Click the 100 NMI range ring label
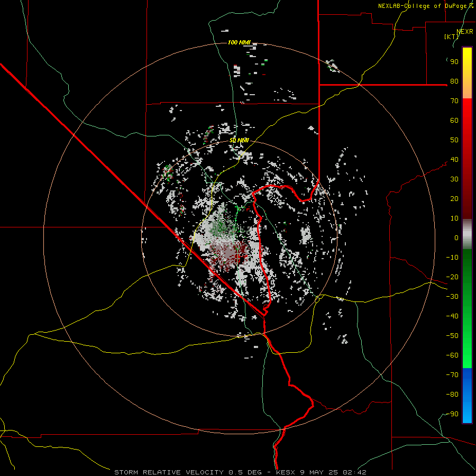476x476 pixels. click(x=239, y=42)
